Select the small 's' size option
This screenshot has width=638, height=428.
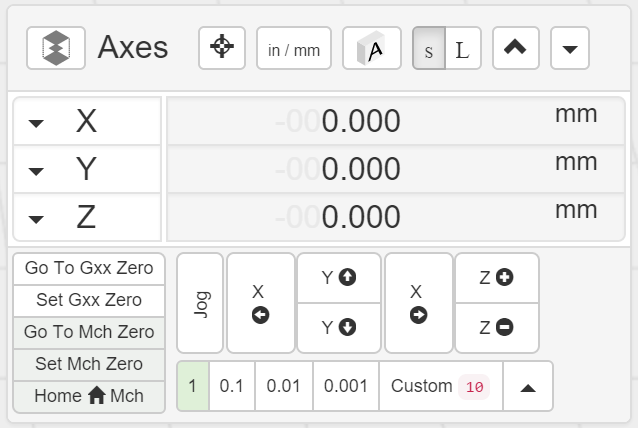[429, 49]
